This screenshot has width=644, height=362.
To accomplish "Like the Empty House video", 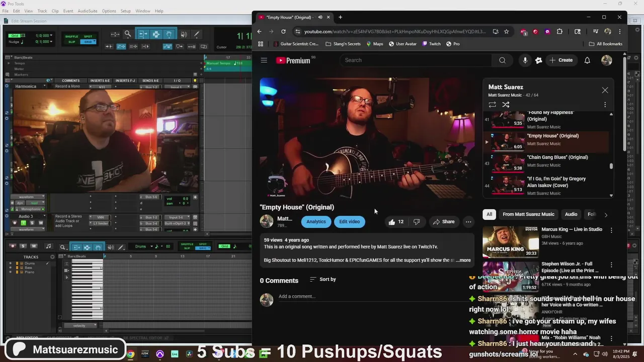I will click(396, 222).
